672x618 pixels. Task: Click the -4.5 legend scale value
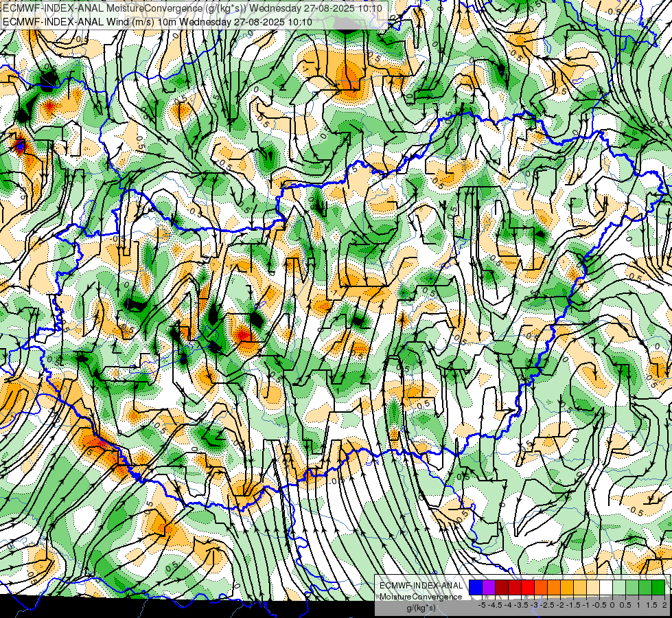pyautogui.click(x=495, y=605)
